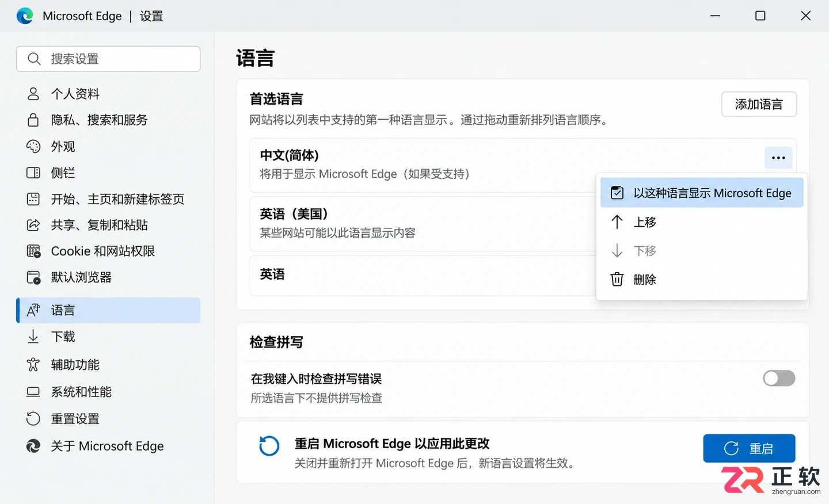Image resolution: width=829 pixels, height=504 pixels.
Task: Click the text 某些网站可能以此语言显示内容
Action: pyautogui.click(x=337, y=232)
